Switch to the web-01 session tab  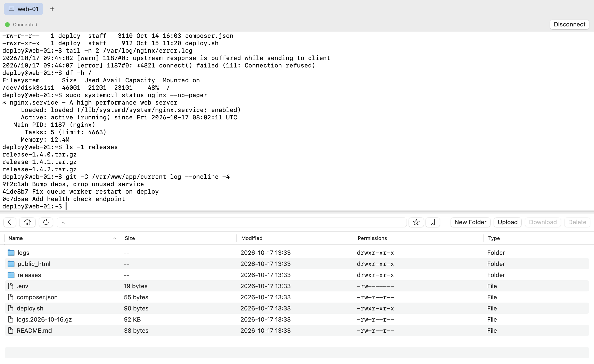pyautogui.click(x=23, y=9)
